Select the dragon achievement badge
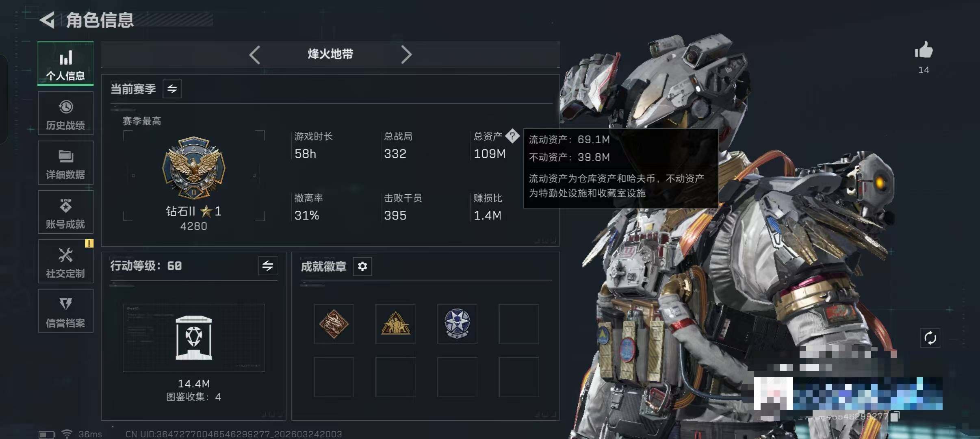 click(x=334, y=324)
